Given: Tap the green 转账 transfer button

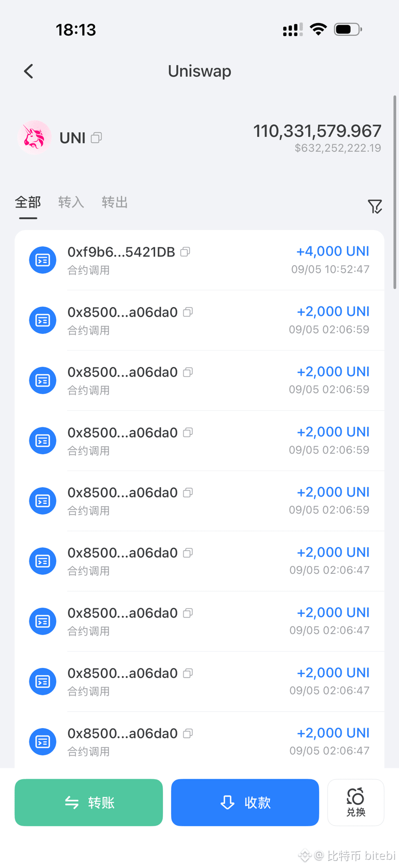Looking at the screenshot, I should 89,802.
